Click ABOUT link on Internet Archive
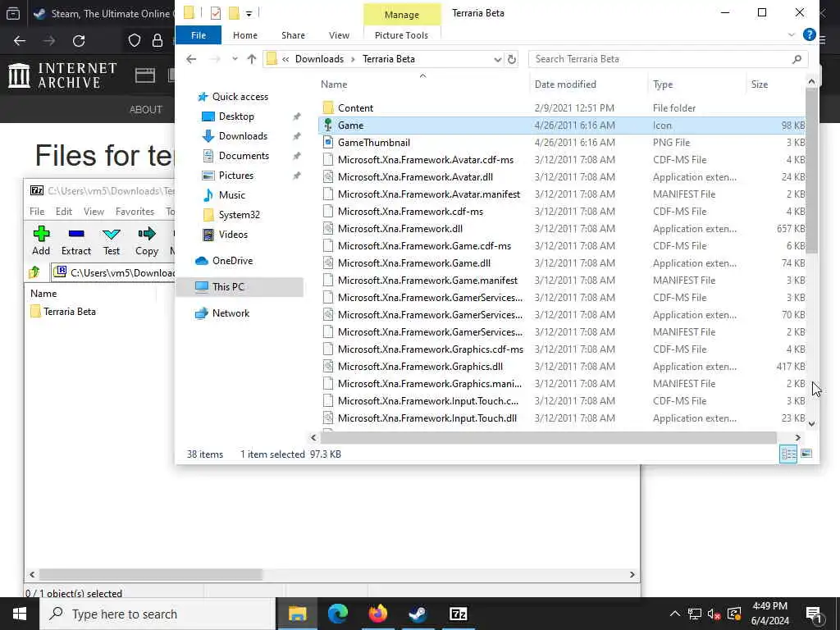Viewport: 840px width, 630px height. (x=146, y=109)
